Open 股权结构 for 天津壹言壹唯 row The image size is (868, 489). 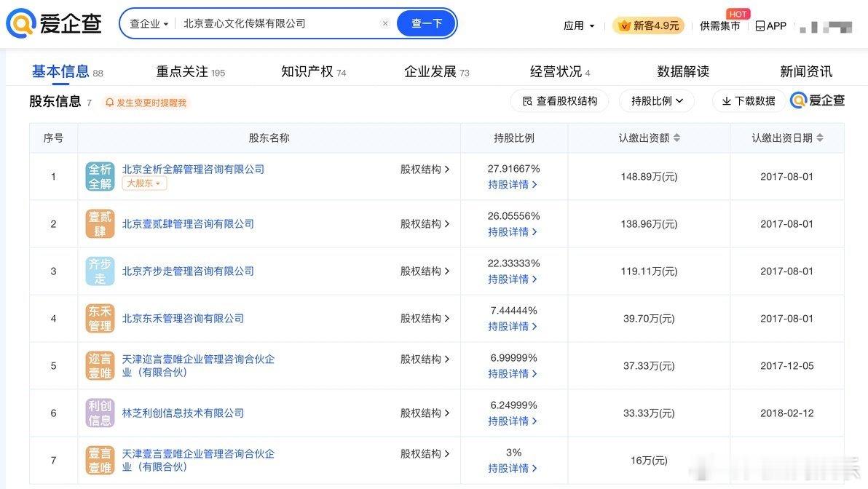(425, 453)
